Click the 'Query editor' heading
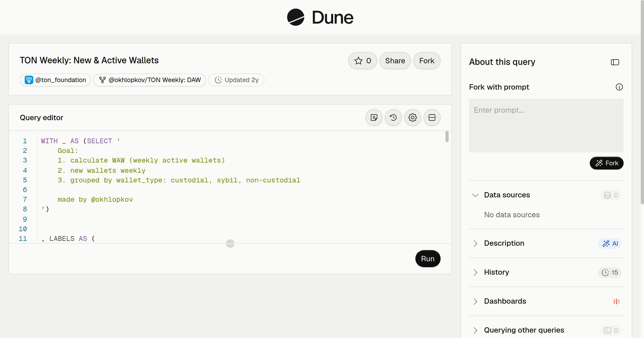Screen dimensions: 644x338 coord(41,118)
